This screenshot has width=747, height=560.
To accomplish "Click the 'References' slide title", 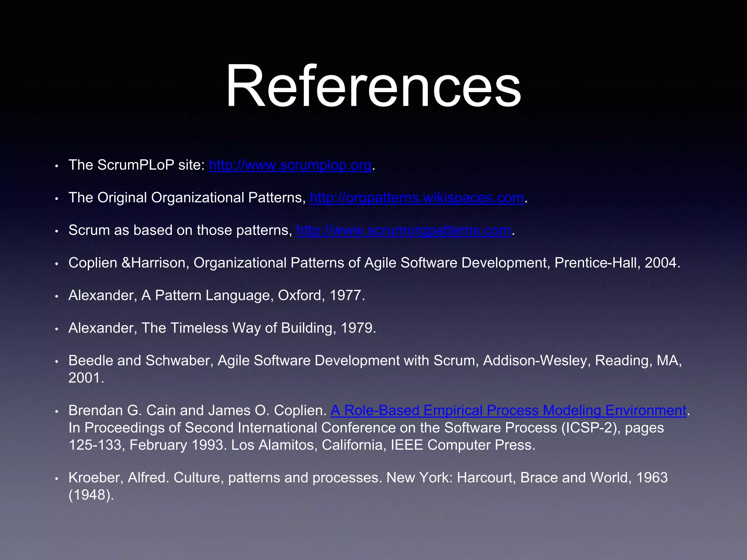I will coord(373,86).
